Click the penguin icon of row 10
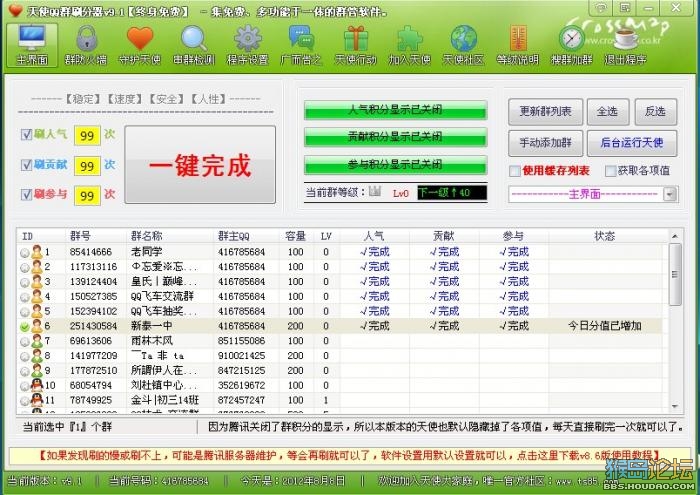The height and width of the screenshot is (495, 700). tap(37, 385)
